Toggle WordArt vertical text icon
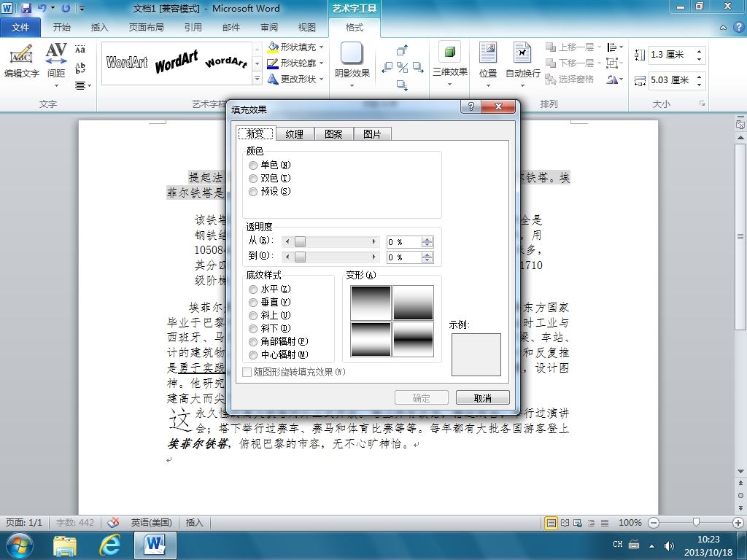The height and width of the screenshot is (560, 747). [80, 68]
